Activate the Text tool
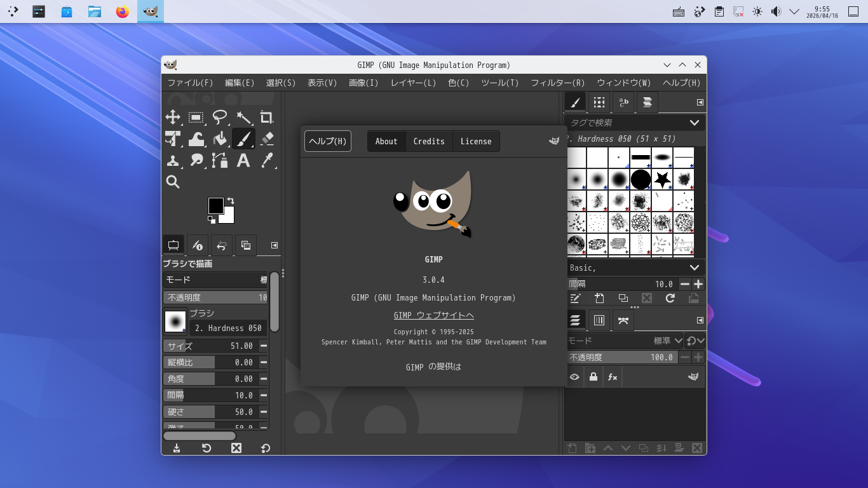 [243, 160]
